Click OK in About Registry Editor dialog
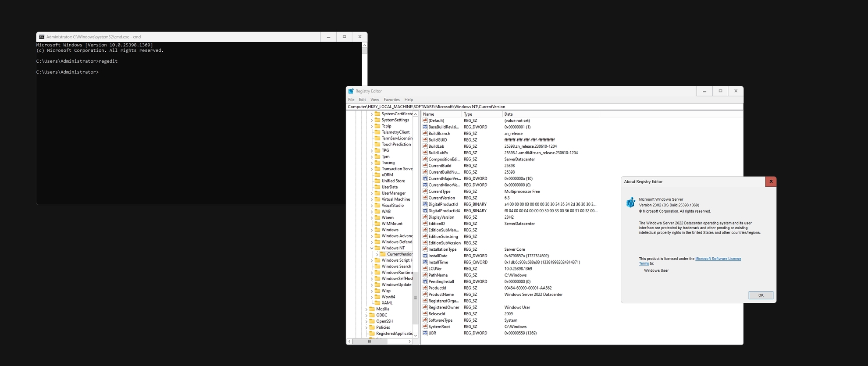The width and height of the screenshot is (868, 366). point(761,295)
